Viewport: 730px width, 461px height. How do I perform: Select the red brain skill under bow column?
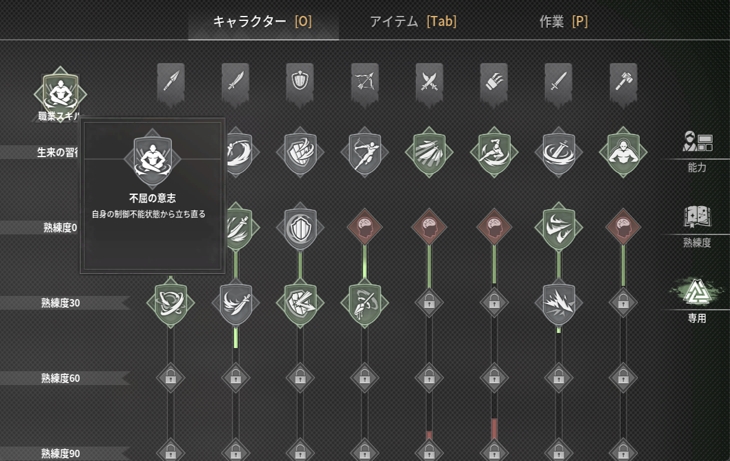[365, 227]
